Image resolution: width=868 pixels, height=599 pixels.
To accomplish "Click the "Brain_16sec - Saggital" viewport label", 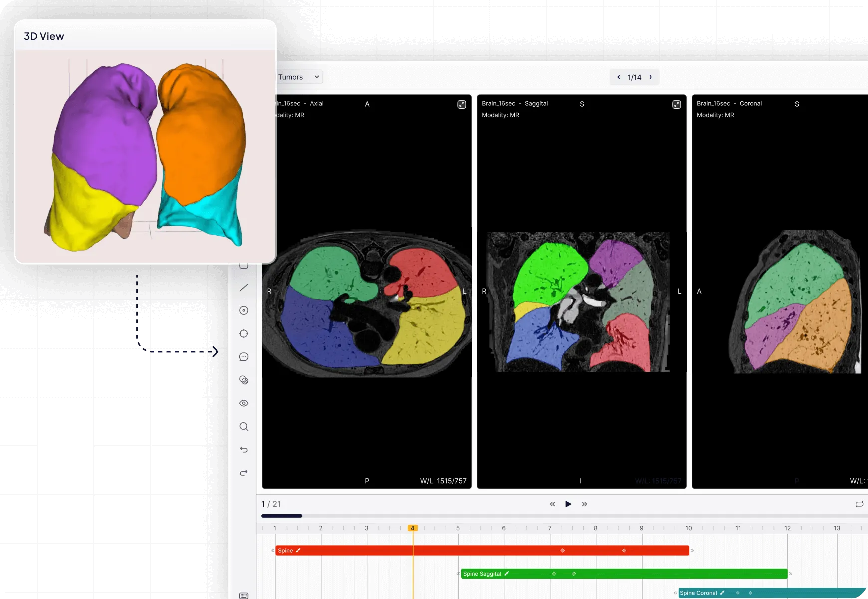I will pos(515,103).
